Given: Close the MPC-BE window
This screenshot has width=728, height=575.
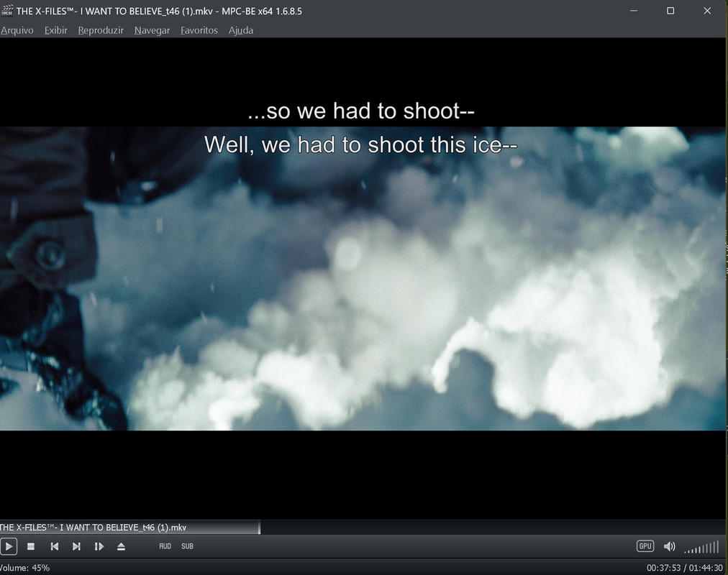Looking at the screenshot, I should [x=707, y=11].
